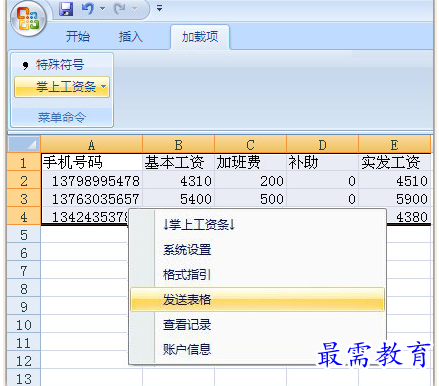
Task: Select 账户信息 menu item
Action: (187, 350)
